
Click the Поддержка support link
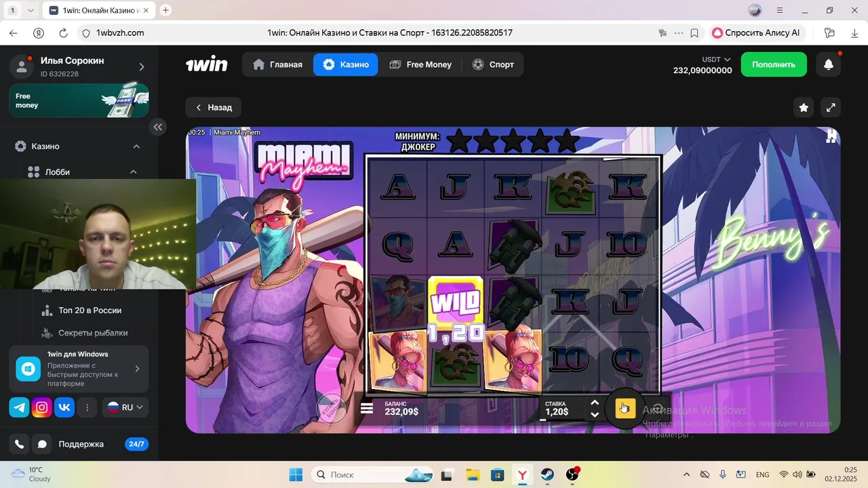tap(81, 444)
